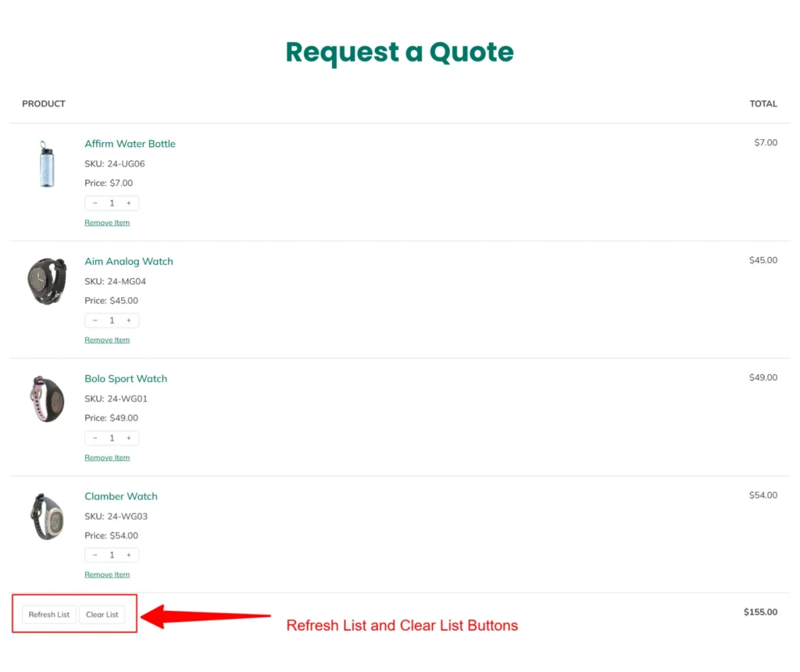Increase quantity of Clamber Watch
800x672 pixels.
click(x=129, y=555)
